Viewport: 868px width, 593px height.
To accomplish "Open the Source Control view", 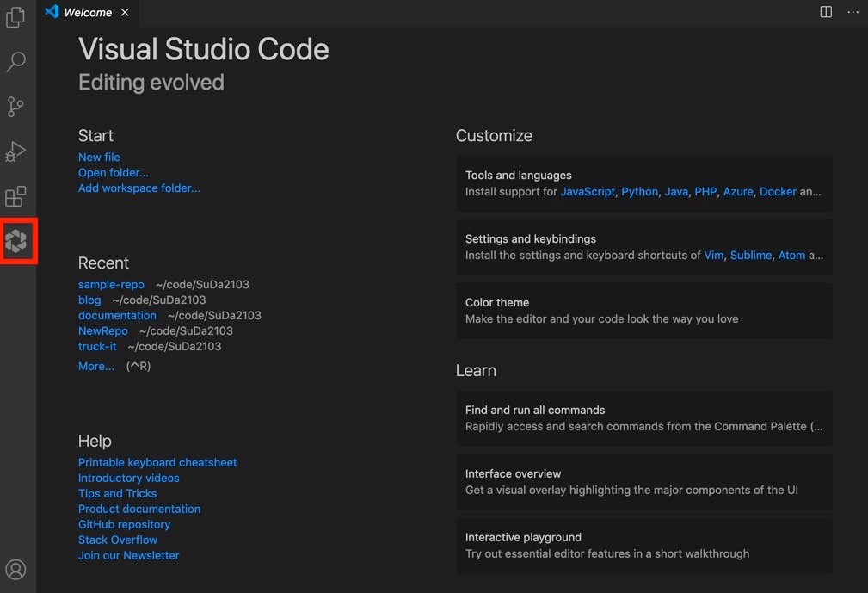I will pos(15,107).
